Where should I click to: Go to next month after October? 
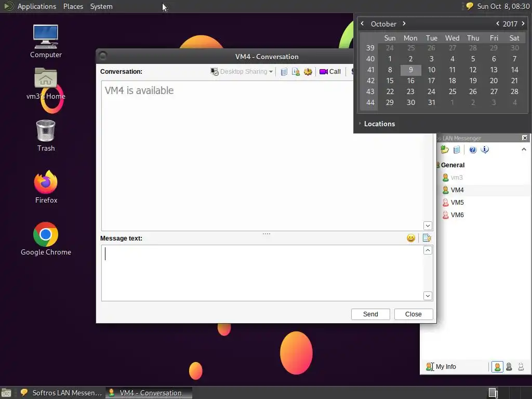404,24
